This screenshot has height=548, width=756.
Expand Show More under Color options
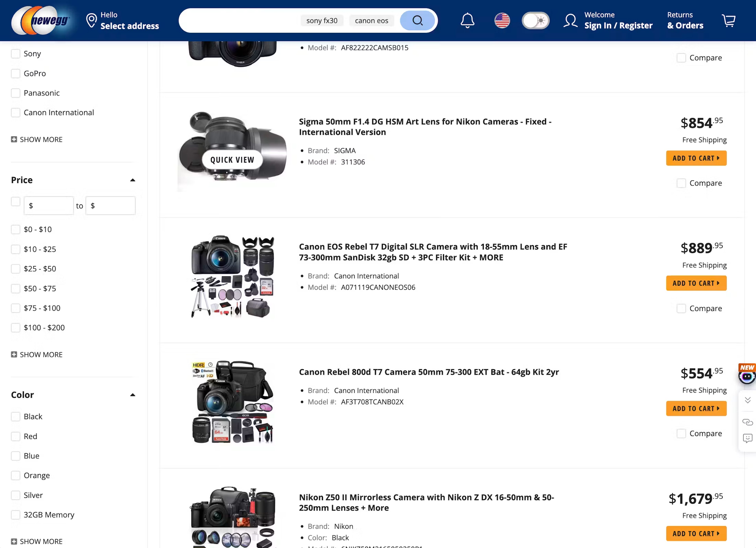click(x=37, y=541)
